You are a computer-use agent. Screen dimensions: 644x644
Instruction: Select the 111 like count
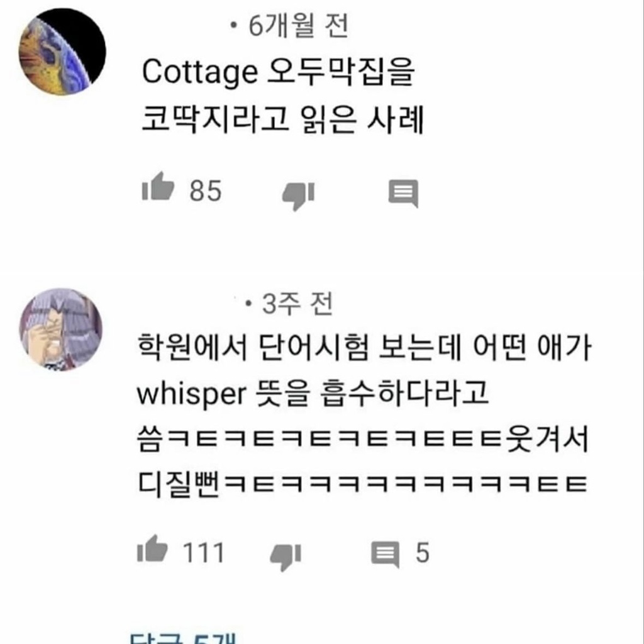click(203, 553)
